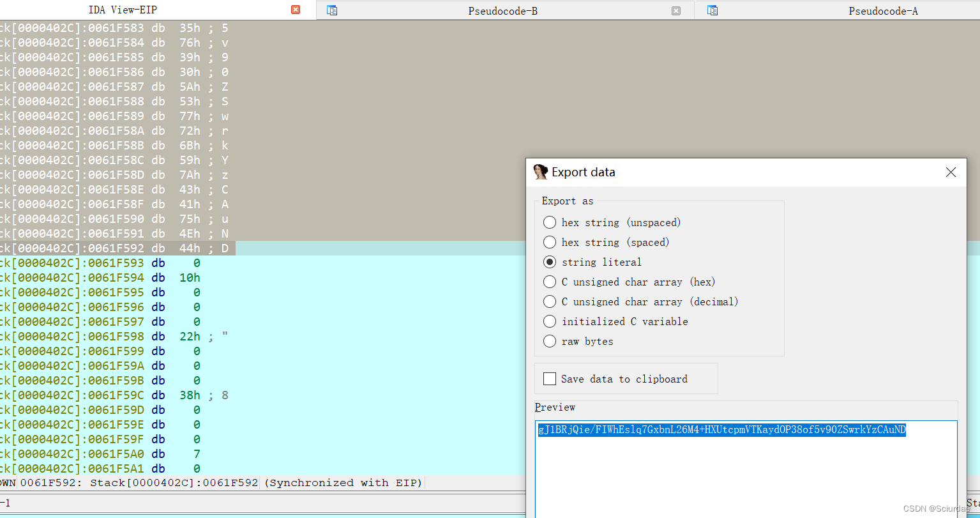Click line 0061F59D db 0

[101, 410]
